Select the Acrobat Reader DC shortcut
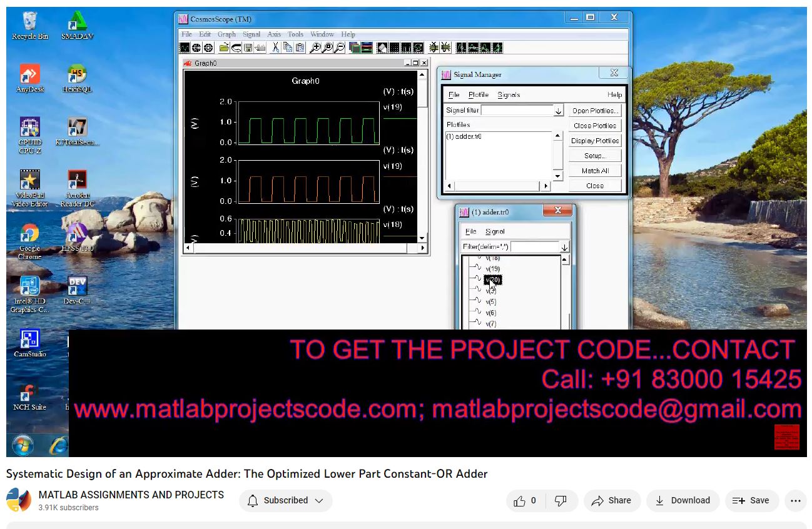812x529 pixels. point(77,188)
